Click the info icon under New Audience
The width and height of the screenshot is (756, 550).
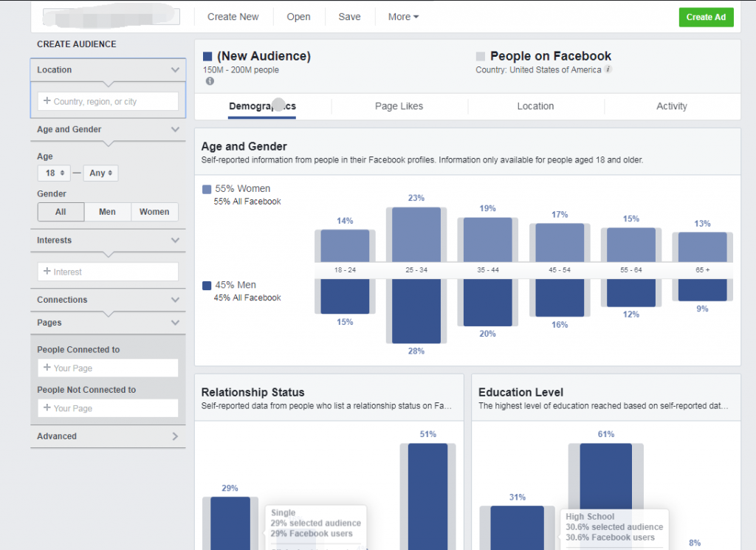coord(210,81)
